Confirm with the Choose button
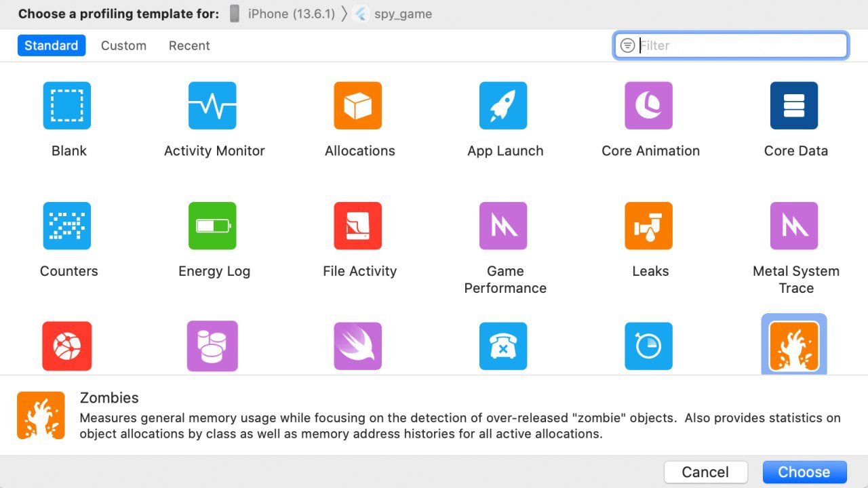The height and width of the screenshot is (488, 868). click(x=804, y=472)
